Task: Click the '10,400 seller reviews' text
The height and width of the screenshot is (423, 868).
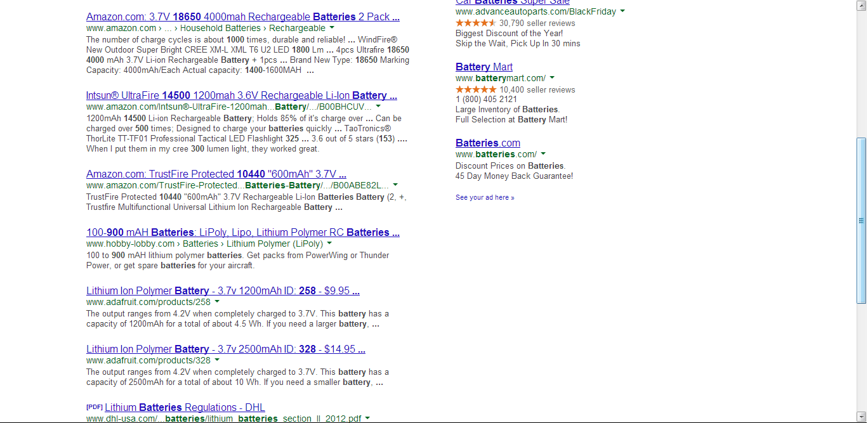Action: [x=537, y=90]
